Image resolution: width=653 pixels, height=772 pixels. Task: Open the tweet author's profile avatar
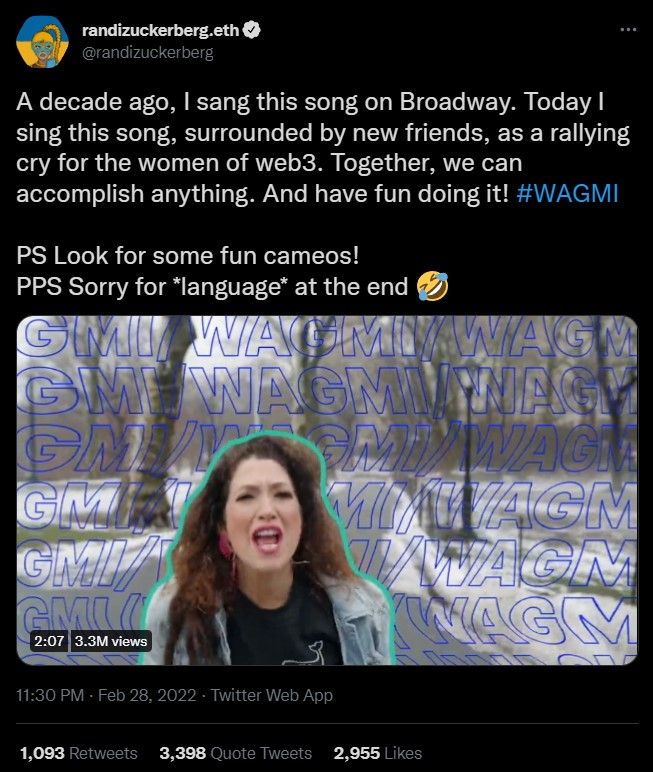point(42,41)
